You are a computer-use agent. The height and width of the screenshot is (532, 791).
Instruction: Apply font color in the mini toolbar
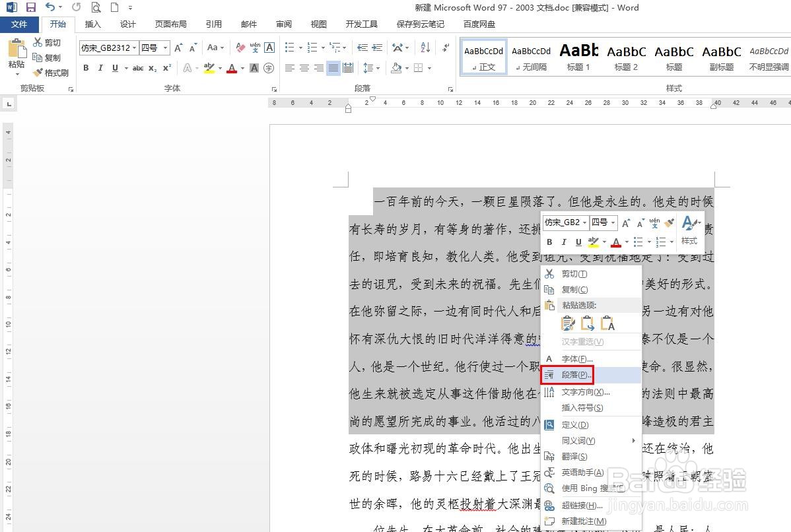click(x=616, y=242)
